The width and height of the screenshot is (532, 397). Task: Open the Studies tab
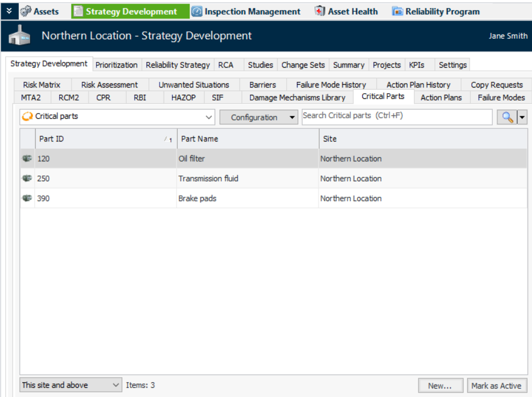(x=260, y=65)
